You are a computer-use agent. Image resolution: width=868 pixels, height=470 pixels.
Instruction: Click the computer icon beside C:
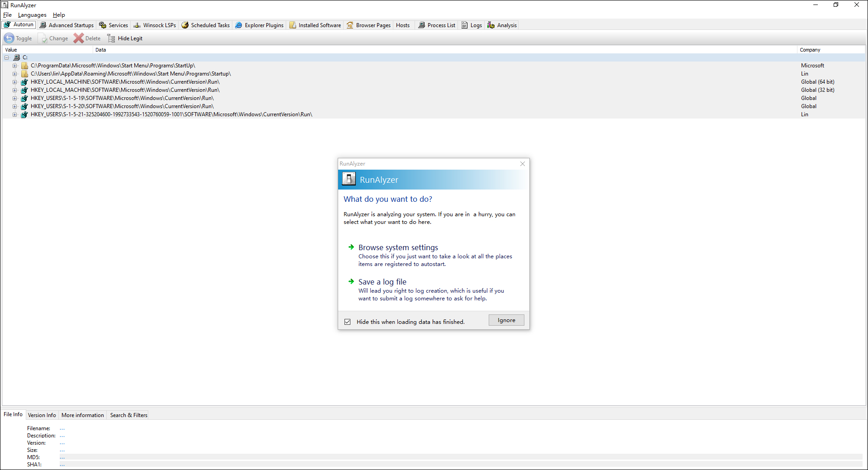(x=17, y=57)
